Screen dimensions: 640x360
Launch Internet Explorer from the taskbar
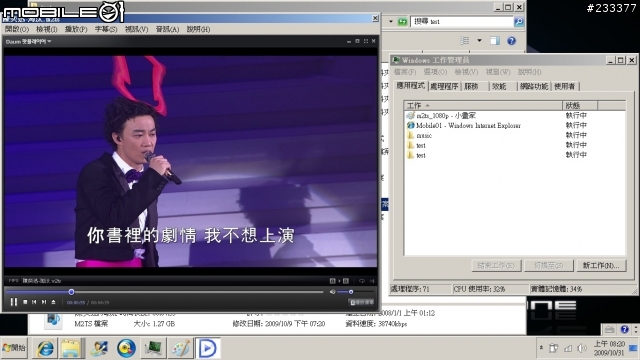pos(45,348)
